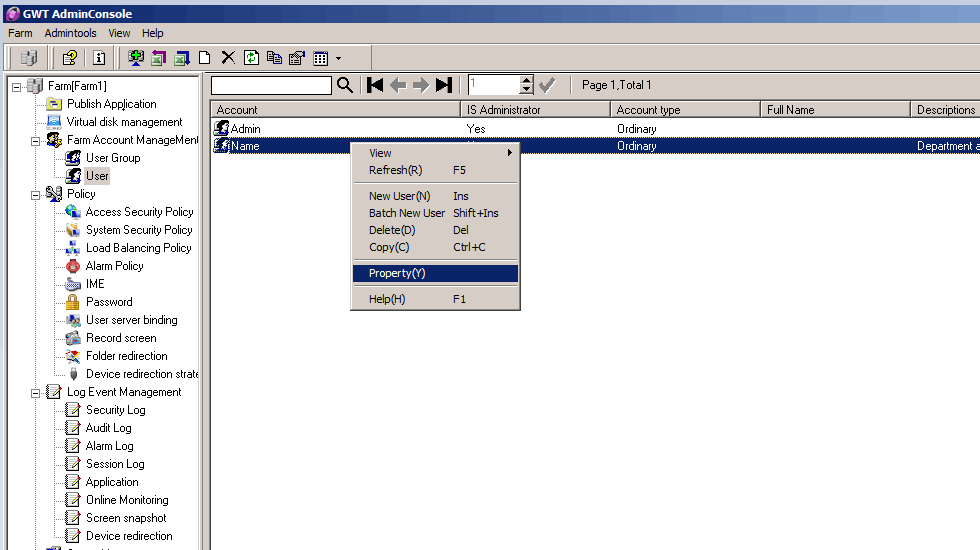
Task: Open the view mode dropdown arrow in toolbar
Action: point(338,58)
